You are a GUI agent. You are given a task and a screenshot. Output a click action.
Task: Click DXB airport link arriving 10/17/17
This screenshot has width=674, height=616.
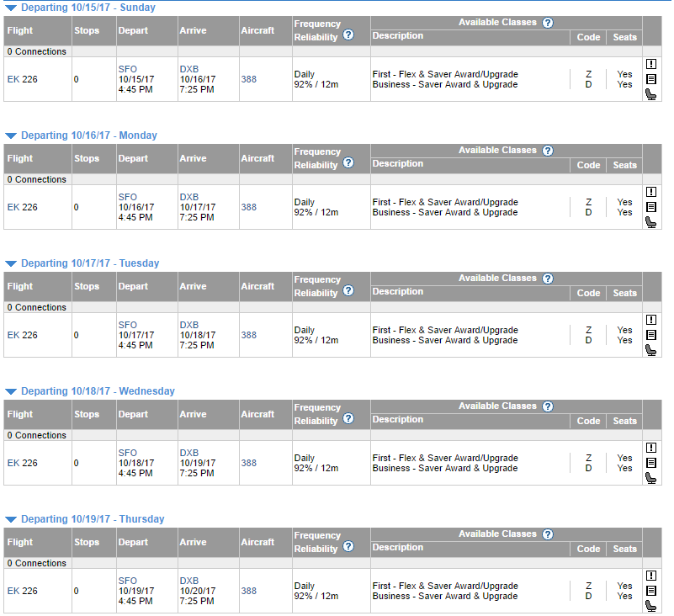[189, 197]
